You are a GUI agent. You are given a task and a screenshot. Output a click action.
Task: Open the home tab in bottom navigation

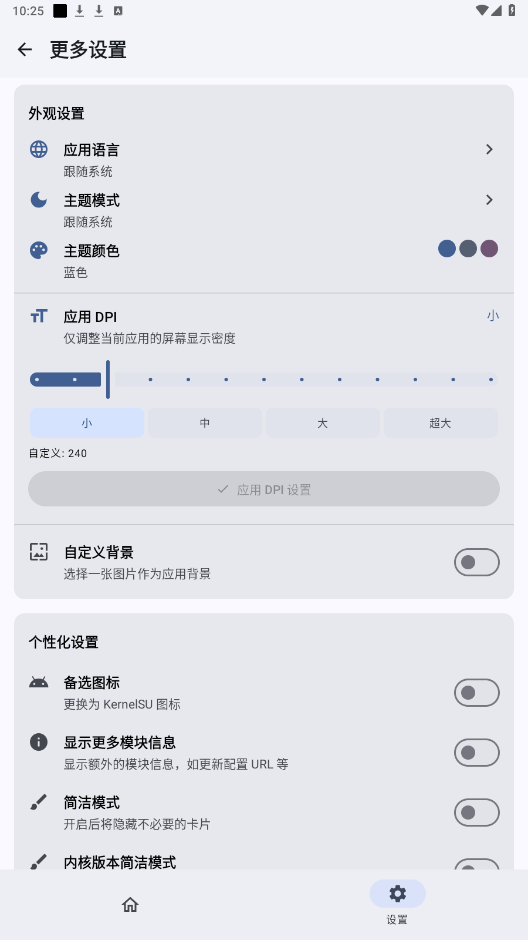130,904
